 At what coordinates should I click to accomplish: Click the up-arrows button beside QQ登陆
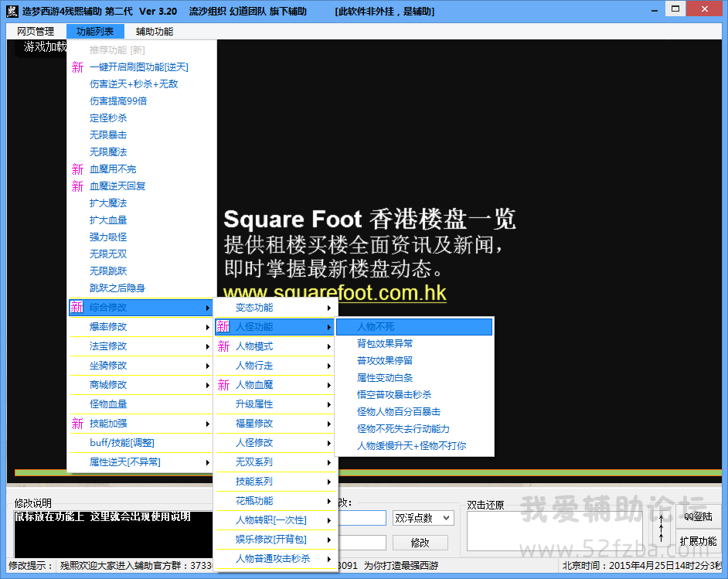tap(662, 529)
